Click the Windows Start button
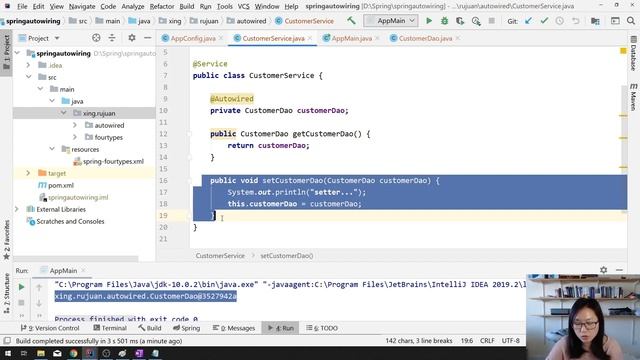The width and height of the screenshot is (640, 360). 8,353
